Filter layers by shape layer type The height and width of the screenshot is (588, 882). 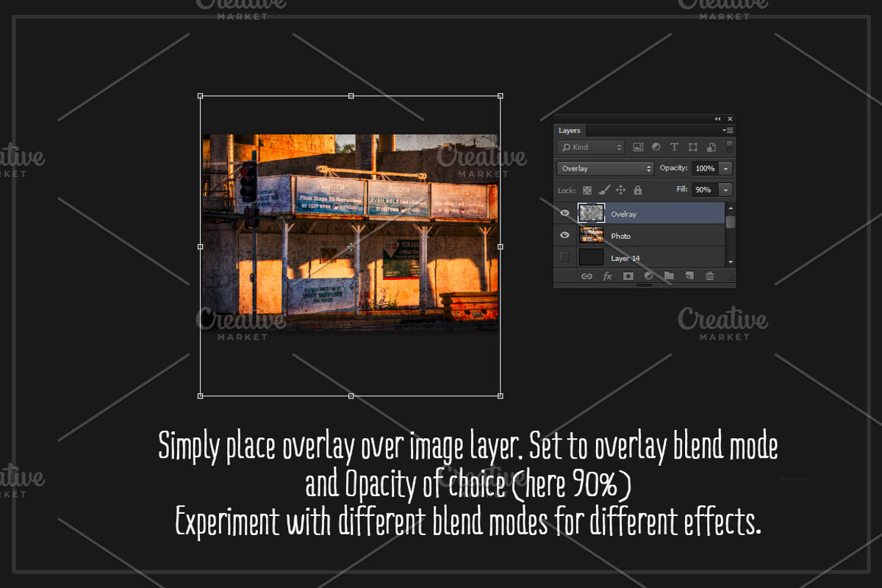[692, 147]
